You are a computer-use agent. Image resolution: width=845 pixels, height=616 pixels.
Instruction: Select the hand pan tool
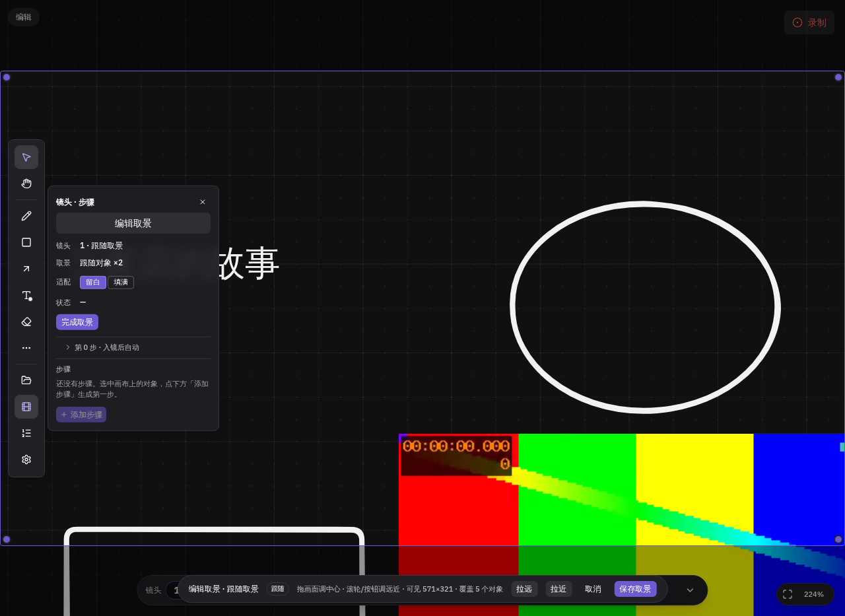26,184
